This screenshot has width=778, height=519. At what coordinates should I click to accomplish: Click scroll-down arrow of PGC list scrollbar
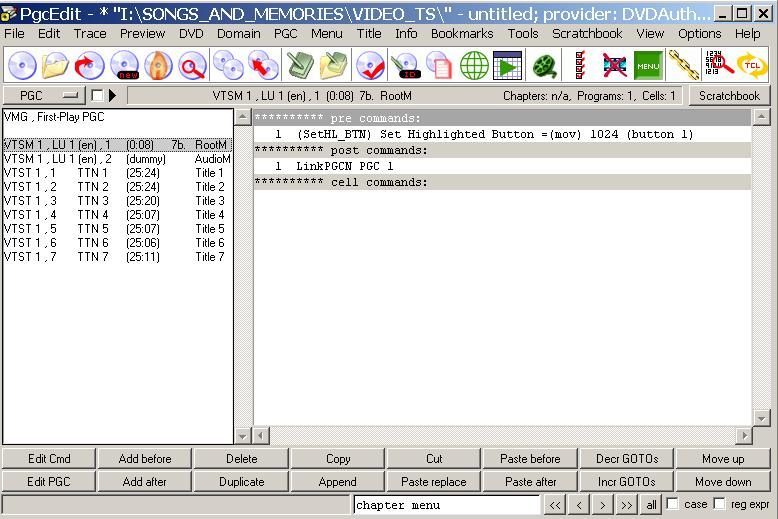click(x=242, y=436)
